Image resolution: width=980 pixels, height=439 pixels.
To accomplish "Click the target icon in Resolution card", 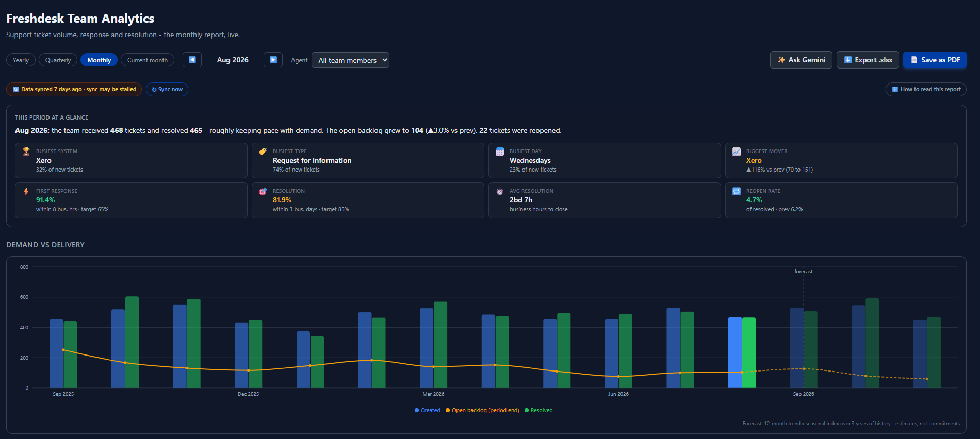I will pos(263,191).
